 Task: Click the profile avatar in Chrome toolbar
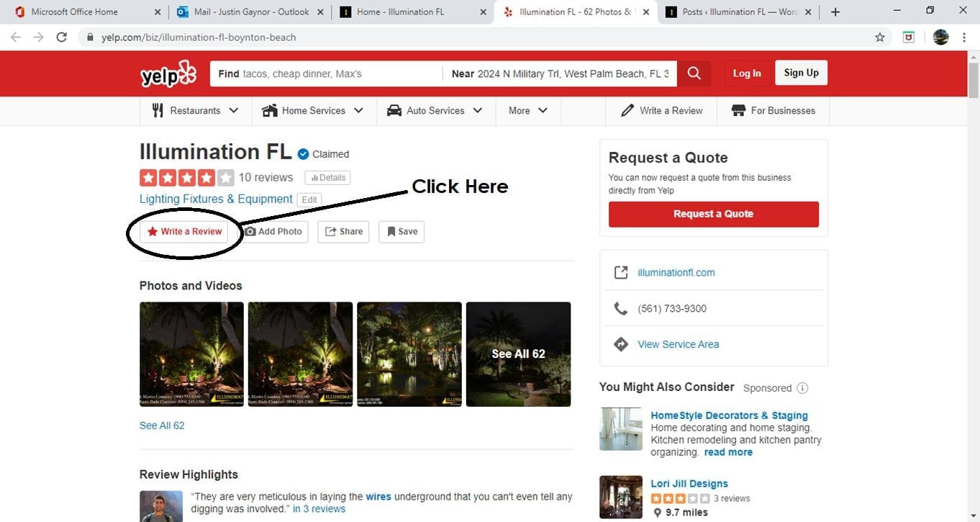coord(940,37)
